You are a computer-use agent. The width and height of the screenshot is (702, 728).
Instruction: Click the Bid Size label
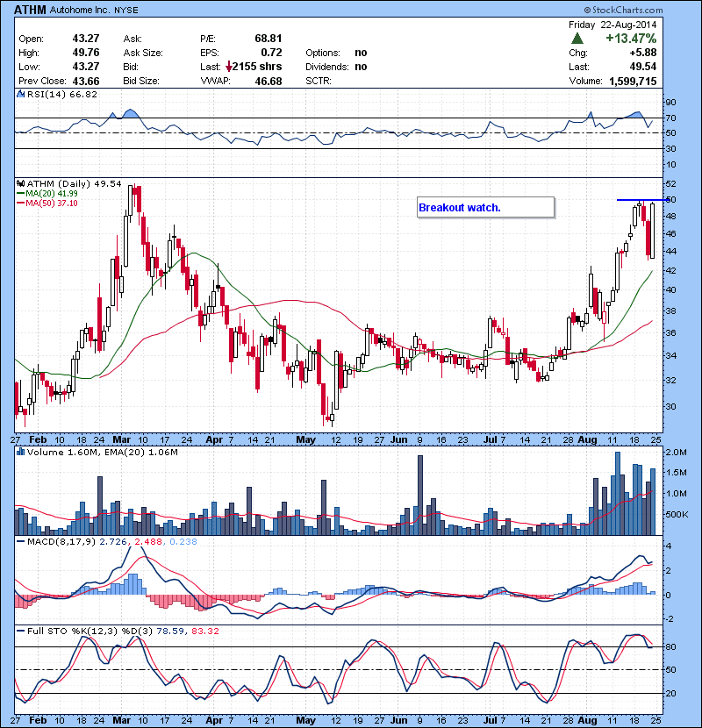tap(141, 81)
